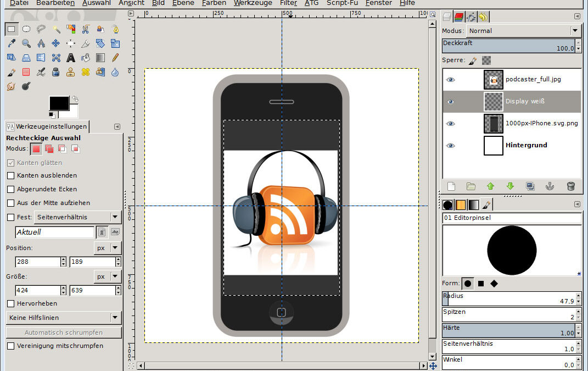Select the Smudge finger tool
588x371 pixels.
coord(11,86)
